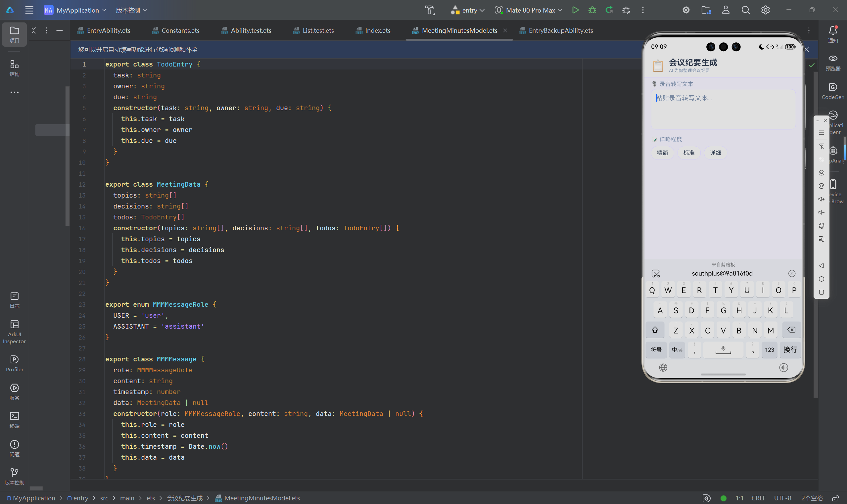Open the Profiler panel
The height and width of the screenshot is (504, 847).
tap(14, 363)
